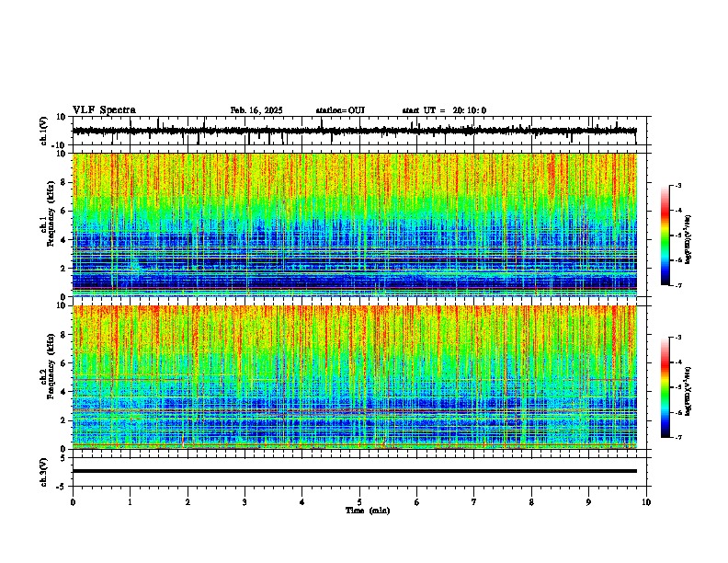
Task: Select the "Time (min)" axis label
Action: coord(368,511)
